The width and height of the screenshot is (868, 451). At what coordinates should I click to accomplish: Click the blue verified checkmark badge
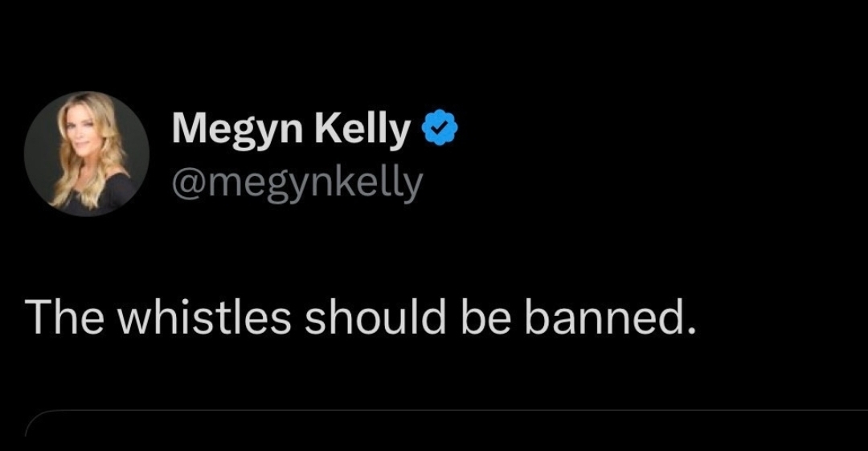[x=440, y=129]
